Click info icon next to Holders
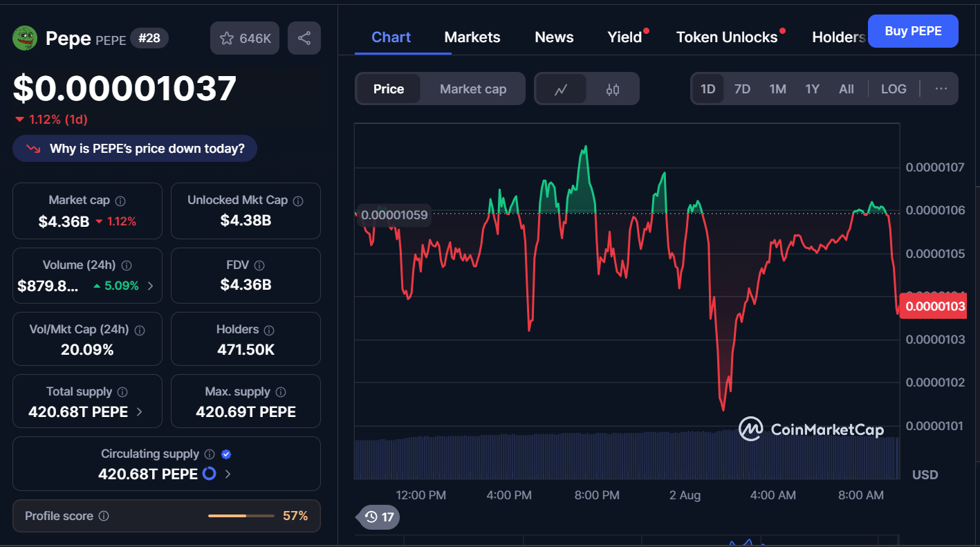980x547 pixels. pyautogui.click(x=270, y=331)
